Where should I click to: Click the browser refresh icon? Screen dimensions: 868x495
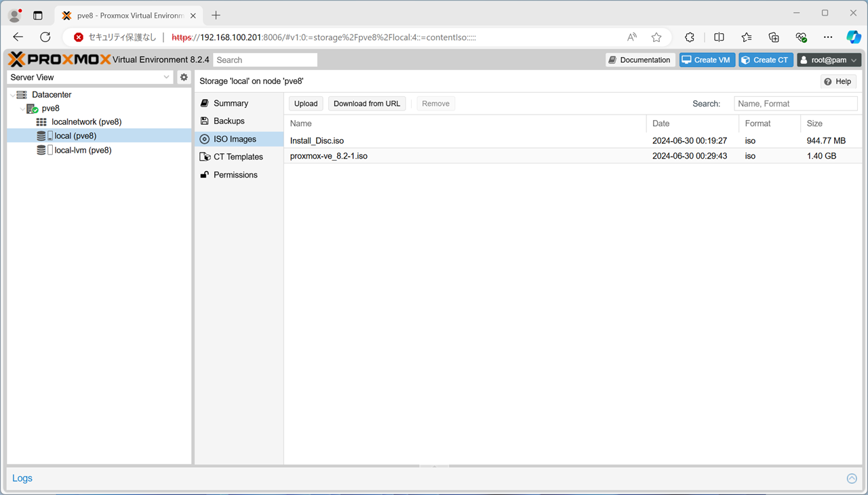45,37
